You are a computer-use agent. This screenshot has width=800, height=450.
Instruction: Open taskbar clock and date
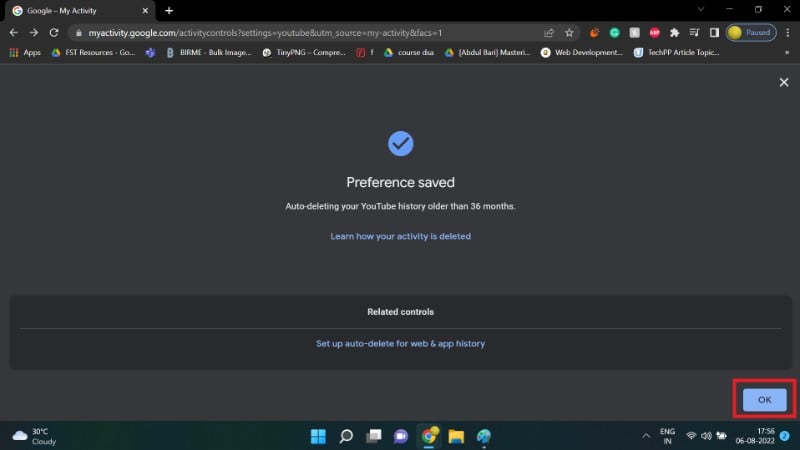coord(755,436)
